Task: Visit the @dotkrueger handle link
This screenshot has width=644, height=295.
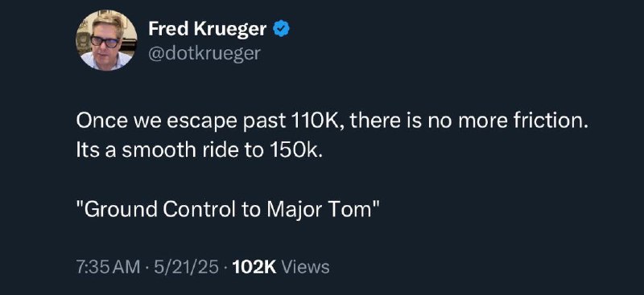Action: click(x=204, y=53)
